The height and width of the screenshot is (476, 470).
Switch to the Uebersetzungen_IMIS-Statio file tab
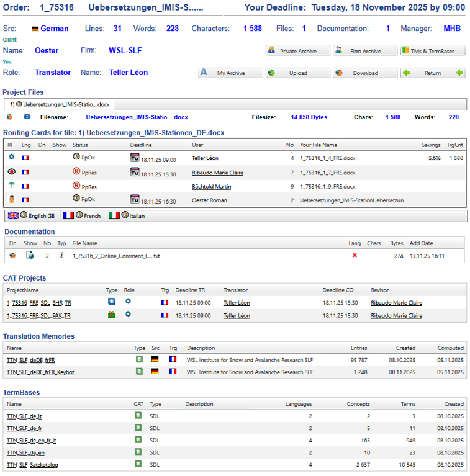[59, 104]
